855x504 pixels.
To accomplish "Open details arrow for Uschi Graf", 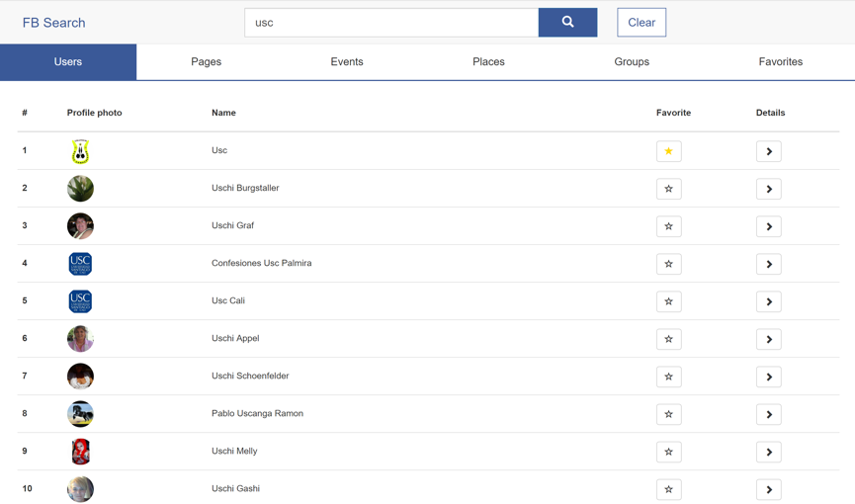I will pyautogui.click(x=768, y=226).
